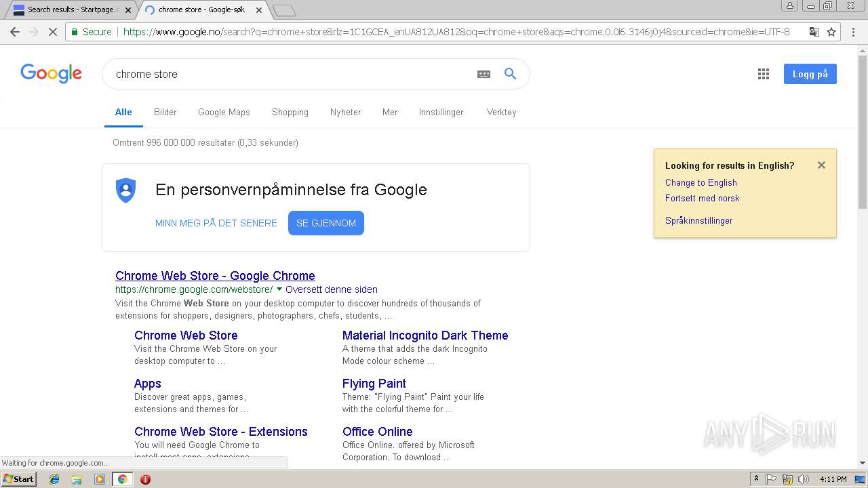Close the chrome store Google tab
Viewport: 868px width, 488px height.
coord(259,10)
